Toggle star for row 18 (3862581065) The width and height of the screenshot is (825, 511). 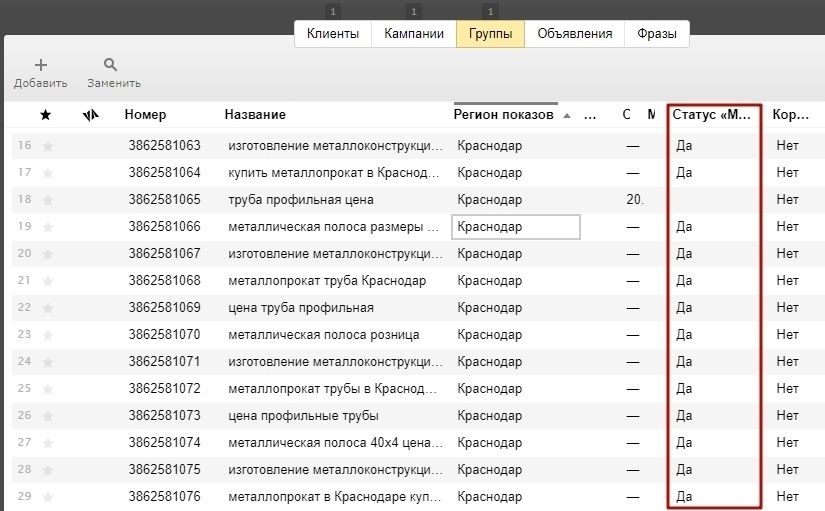point(48,200)
